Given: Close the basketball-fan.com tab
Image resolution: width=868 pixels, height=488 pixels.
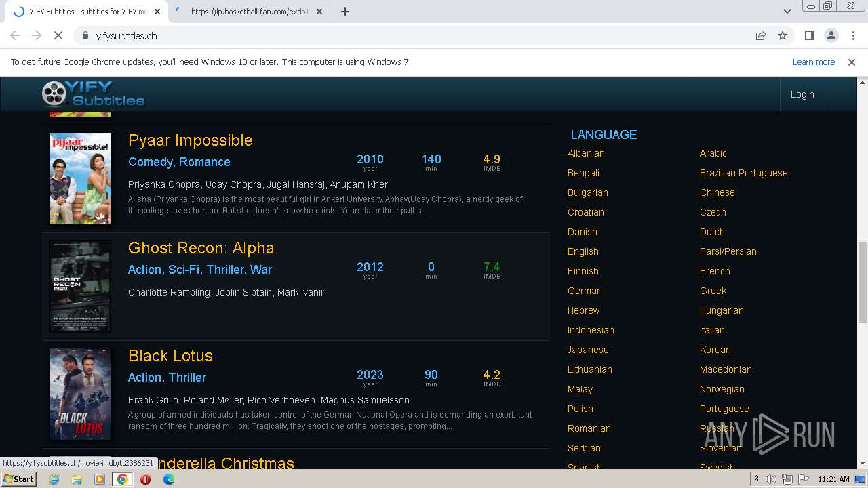Looking at the screenshot, I should [319, 12].
